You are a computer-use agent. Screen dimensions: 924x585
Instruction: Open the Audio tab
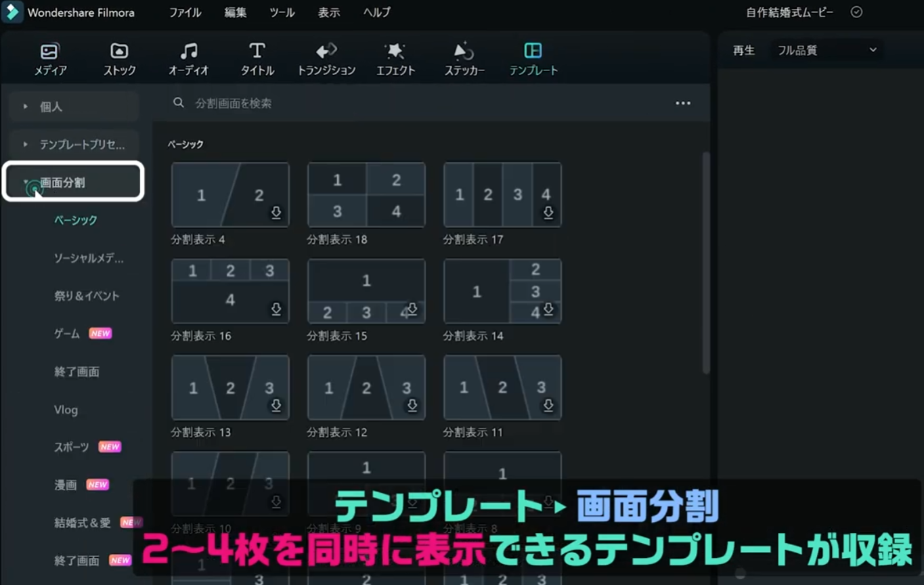coord(188,60)
